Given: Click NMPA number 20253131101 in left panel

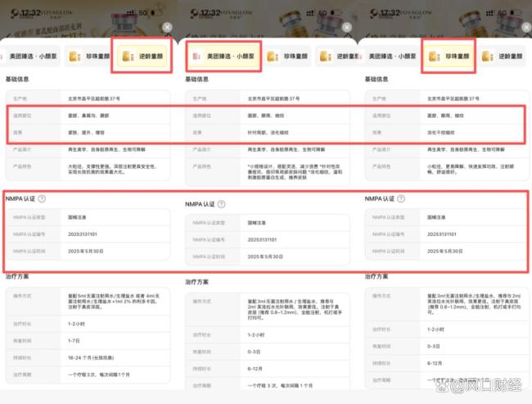Looking at the screenshot, I should [x=83, y=234].
